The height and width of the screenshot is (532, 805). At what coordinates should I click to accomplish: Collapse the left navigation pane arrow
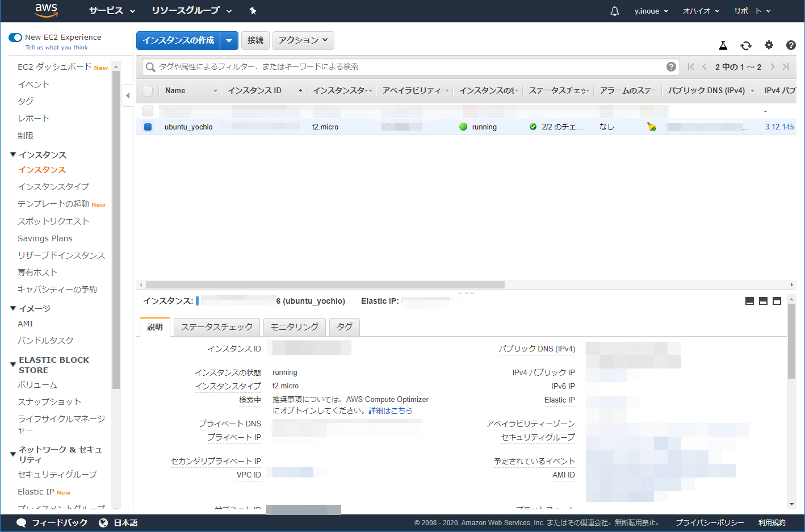[x=128, y=95]
